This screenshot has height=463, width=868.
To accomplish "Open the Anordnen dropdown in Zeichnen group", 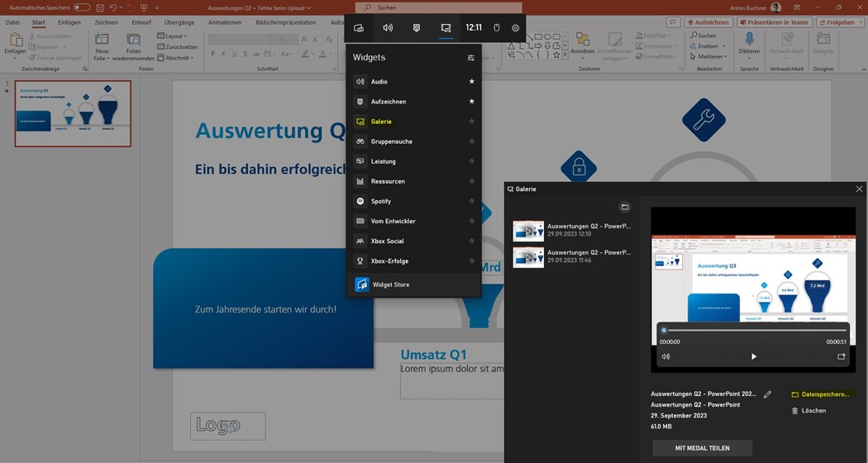I will pos(582,46).
